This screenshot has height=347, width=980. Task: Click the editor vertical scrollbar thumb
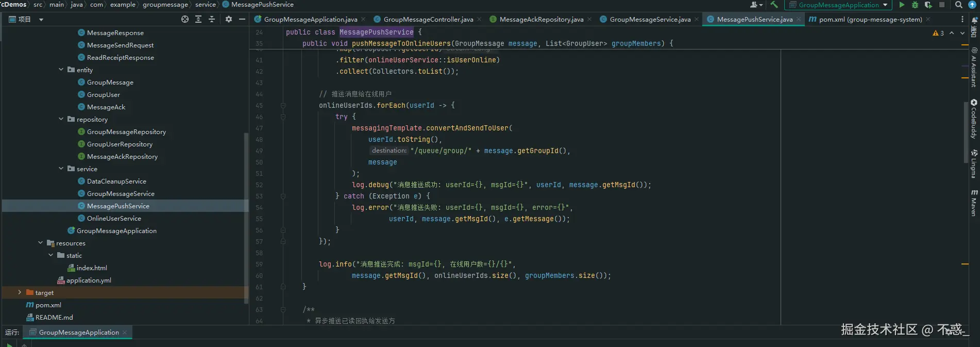tap(966, 132)
